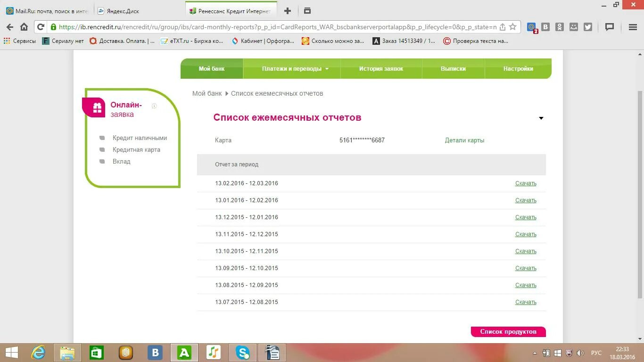
Task: Open the Настройки menu tab
Action: pos(518,69)
